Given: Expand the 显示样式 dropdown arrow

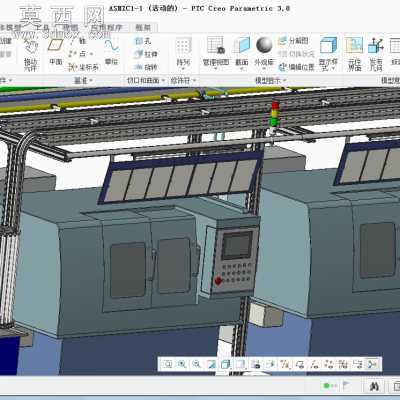Looking at the screenshot, I should click(x=332, y=69).
